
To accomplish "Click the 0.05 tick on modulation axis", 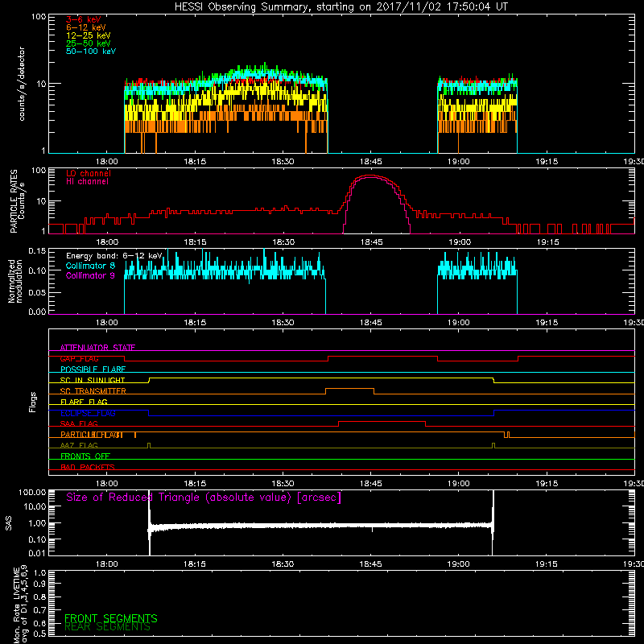I will coord(37,292).
